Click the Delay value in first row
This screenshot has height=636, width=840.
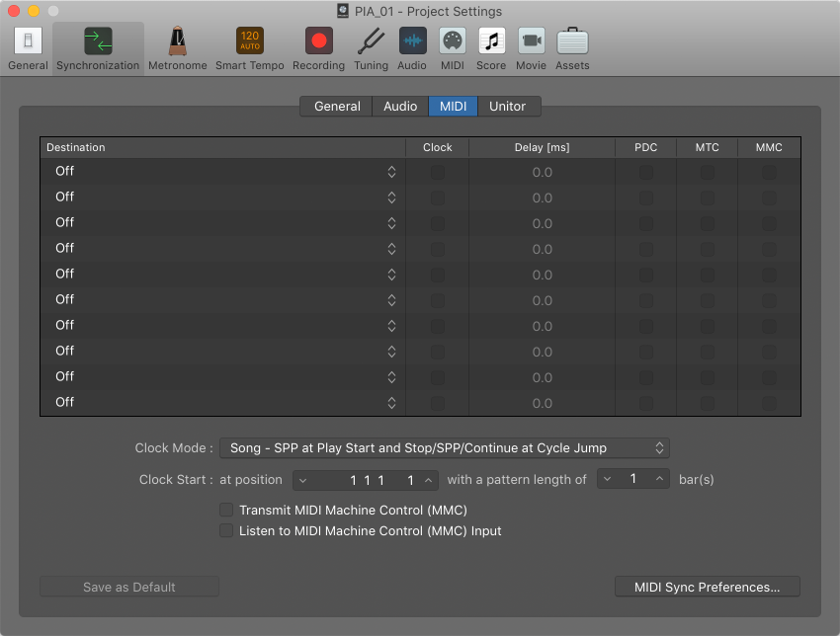[x=543, y=173]
